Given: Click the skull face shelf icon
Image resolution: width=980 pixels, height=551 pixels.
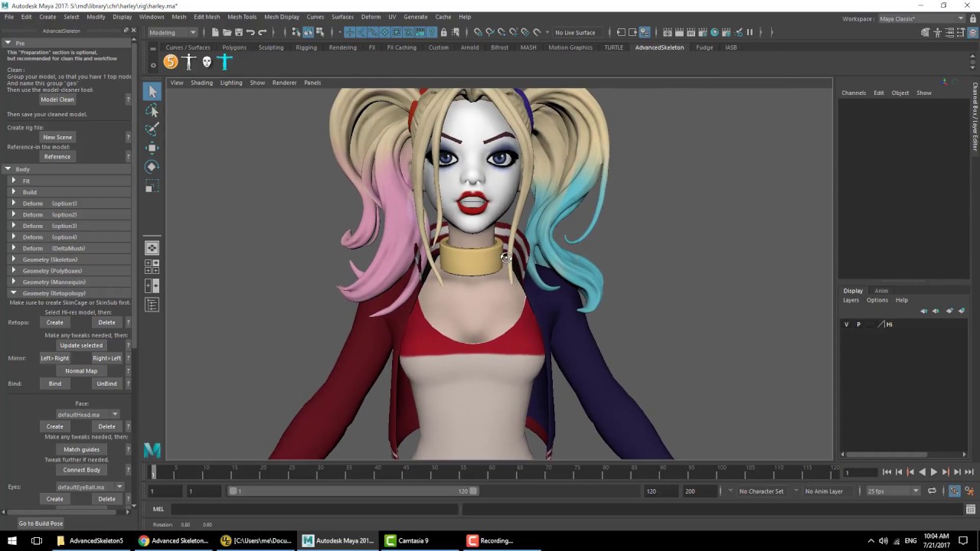Looking at the screenshot, I should coord(207,62).
